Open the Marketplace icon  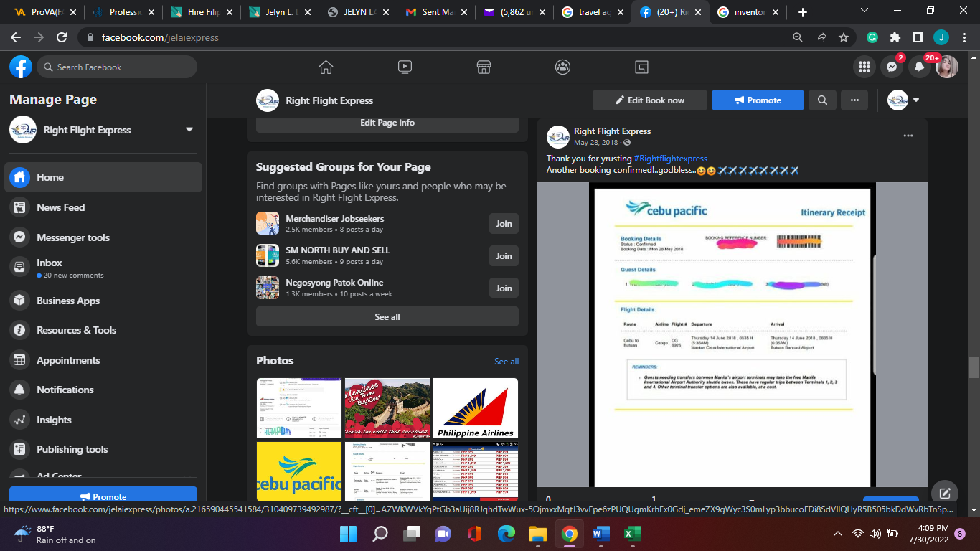pos(484,67)
